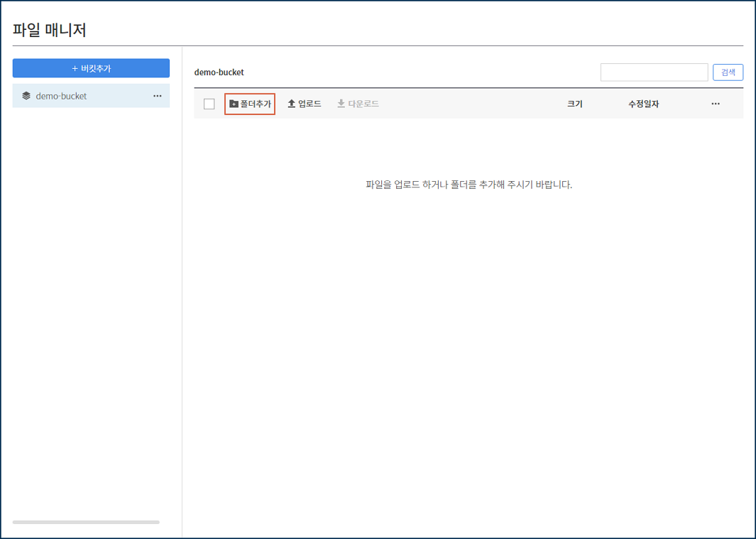
Task: Sort by the 수정일자 column header
Action: (x=643, y=104)
